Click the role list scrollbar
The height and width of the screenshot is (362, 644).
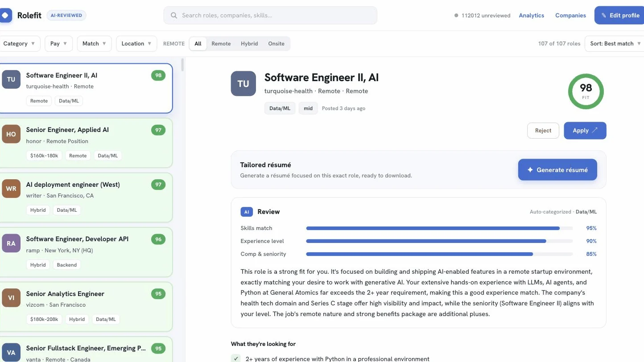click(x=182, y=65)
